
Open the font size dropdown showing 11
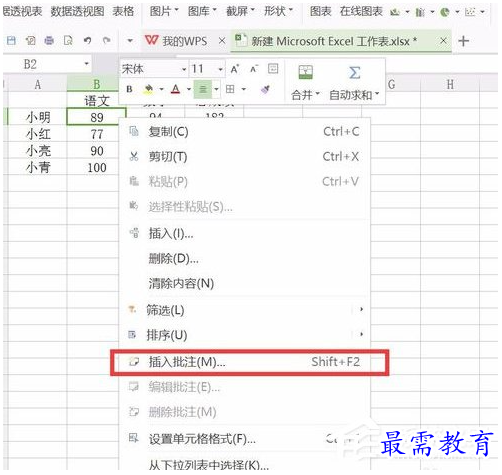(x=206, y=69)
